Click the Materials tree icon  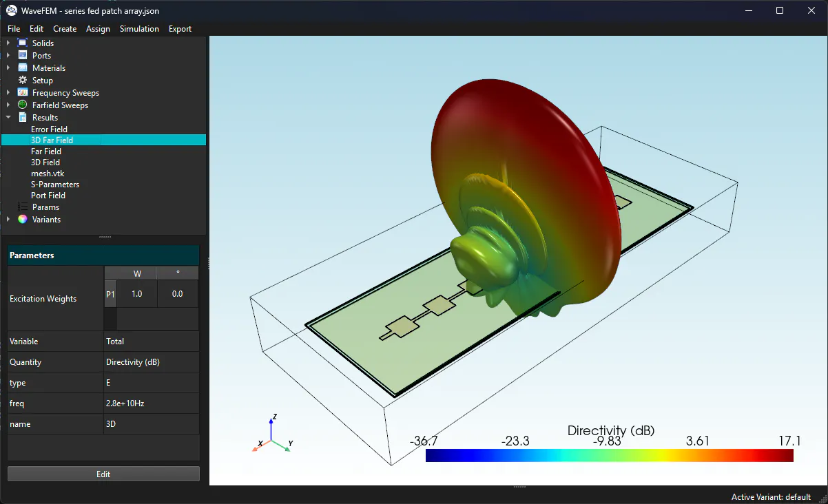click(x=23, y=67)
